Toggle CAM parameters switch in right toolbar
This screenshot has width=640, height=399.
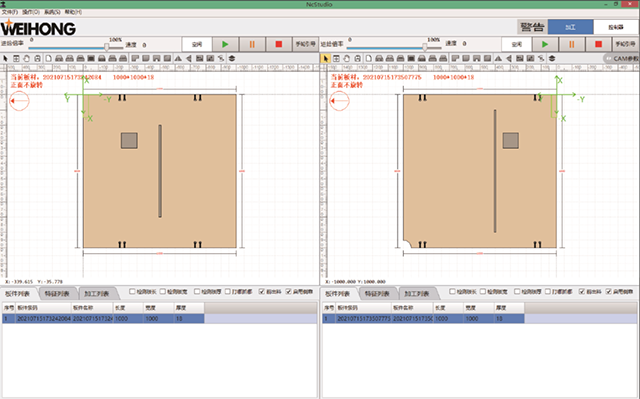621,58
